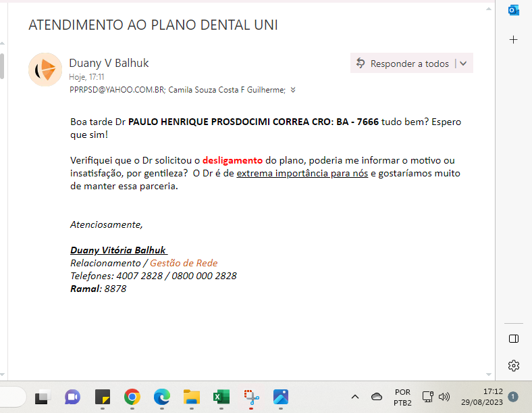Screen dimensions: 532x413
Task: Click Responder a todos button
Action: click(x=402, y=64)
